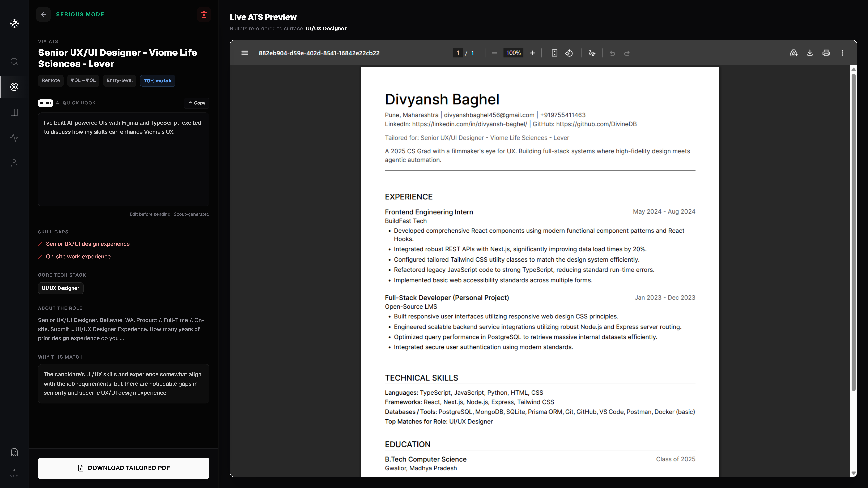Image resolution: width=868 pixels, height=488 pixels.
Task: Open the board layout icon in the sidebar
Action: coord(14,112)
